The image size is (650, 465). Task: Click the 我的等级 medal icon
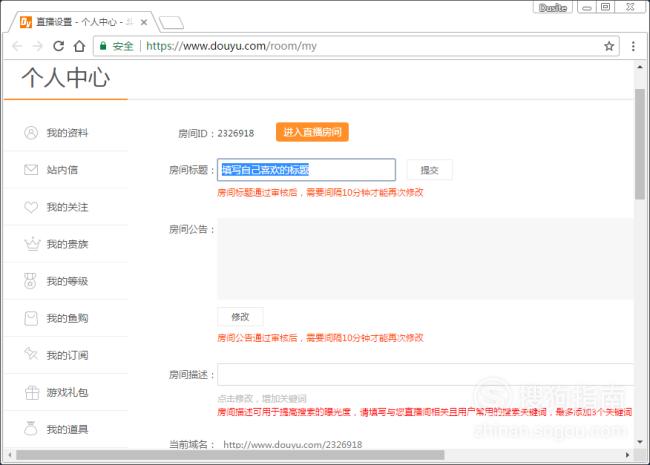[x=30, y=281]
